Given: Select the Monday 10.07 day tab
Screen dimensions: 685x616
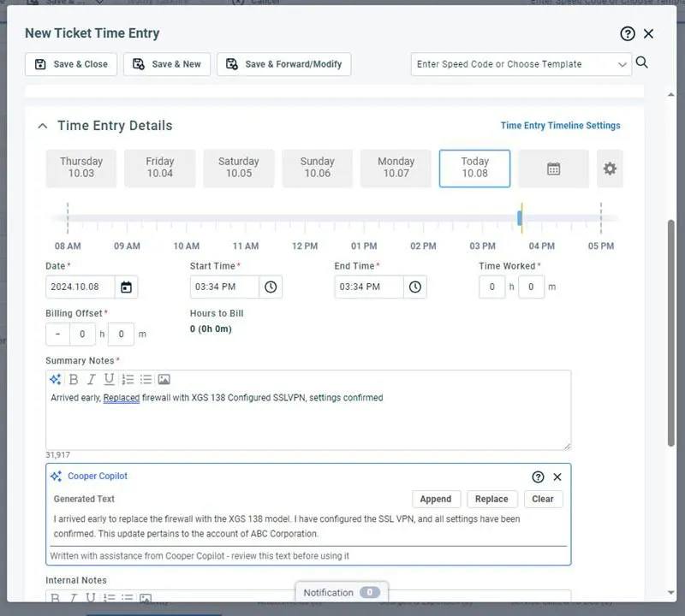Looking at the screenshot, I should point(396,169).
